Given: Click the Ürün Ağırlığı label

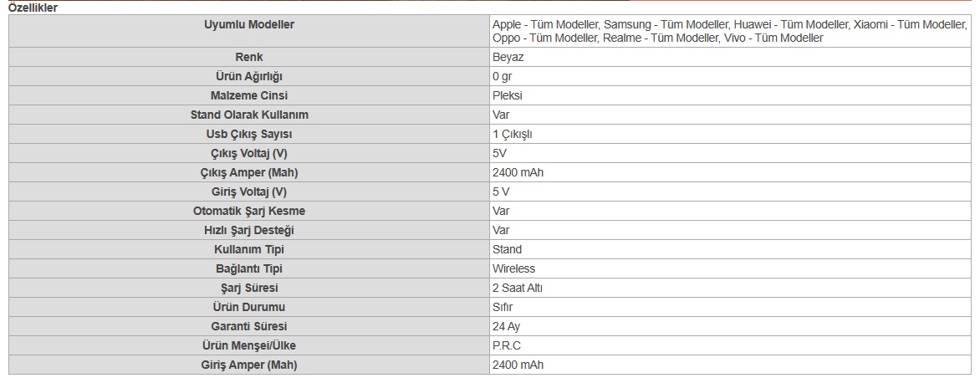Looking at the screenshot, I should click(249, 76).
